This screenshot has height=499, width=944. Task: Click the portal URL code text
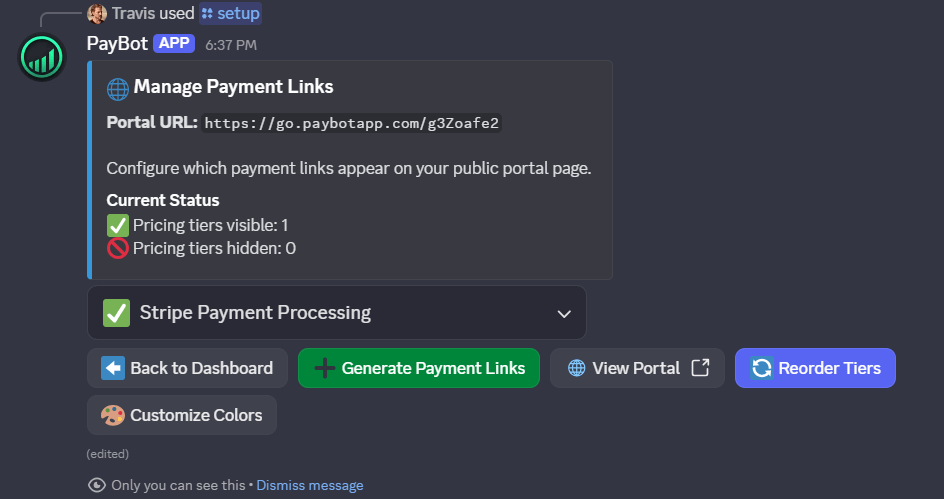pos(351,123)
